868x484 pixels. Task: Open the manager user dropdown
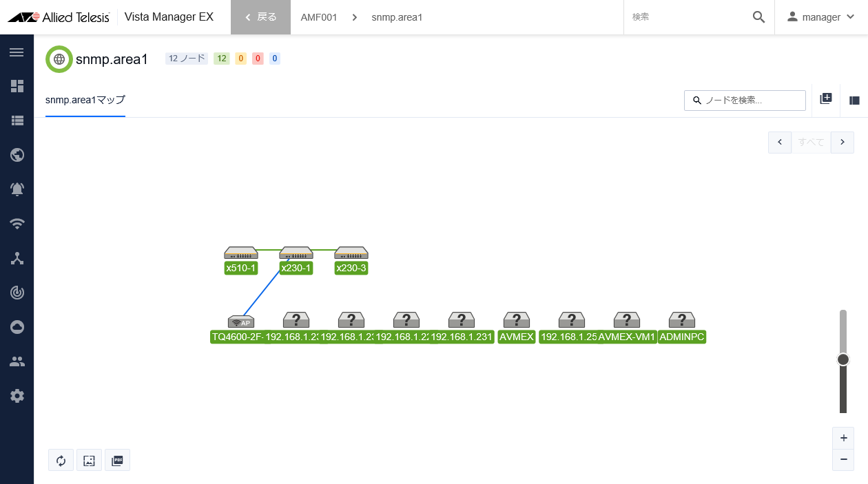(821, 17)
